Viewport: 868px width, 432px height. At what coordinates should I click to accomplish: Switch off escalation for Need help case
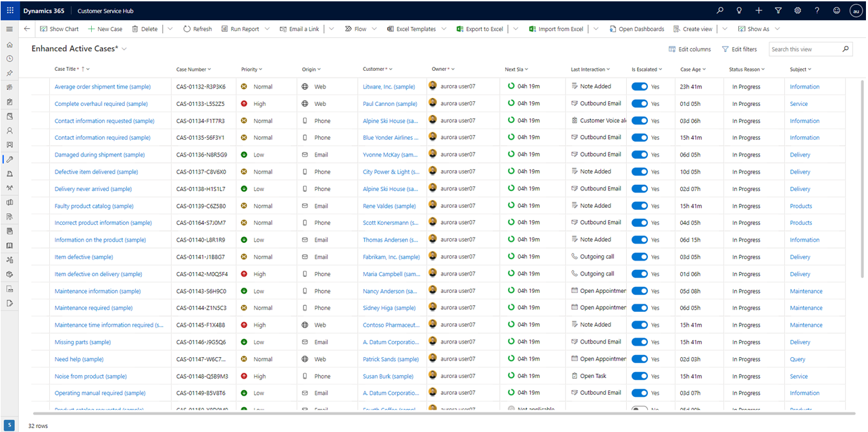[x=639, y=359]
